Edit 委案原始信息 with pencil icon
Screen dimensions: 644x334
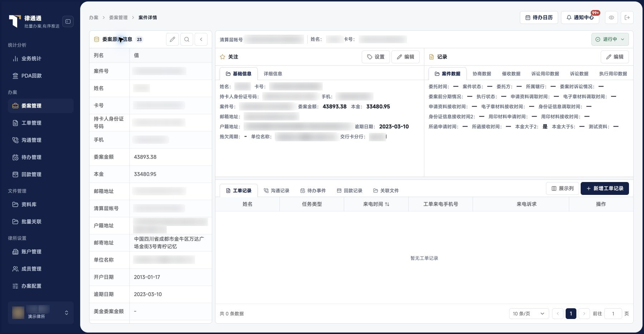point(172,39)
